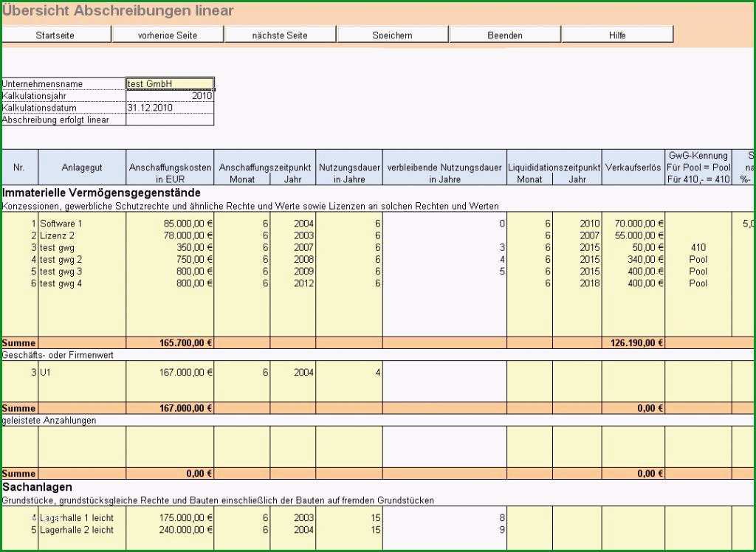Viewport: 756px width, 552px height.
Task: Select remaining Nutzungsdauer 8 for Lagerhalle 1
Action: coord(444,518)
